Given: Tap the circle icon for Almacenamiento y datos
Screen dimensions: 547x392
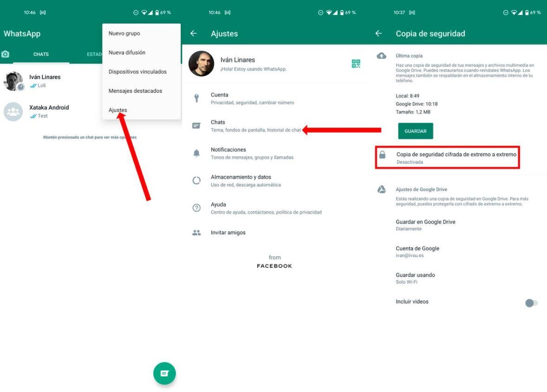Looking at the screenshot, I should [x=196, y=181].
